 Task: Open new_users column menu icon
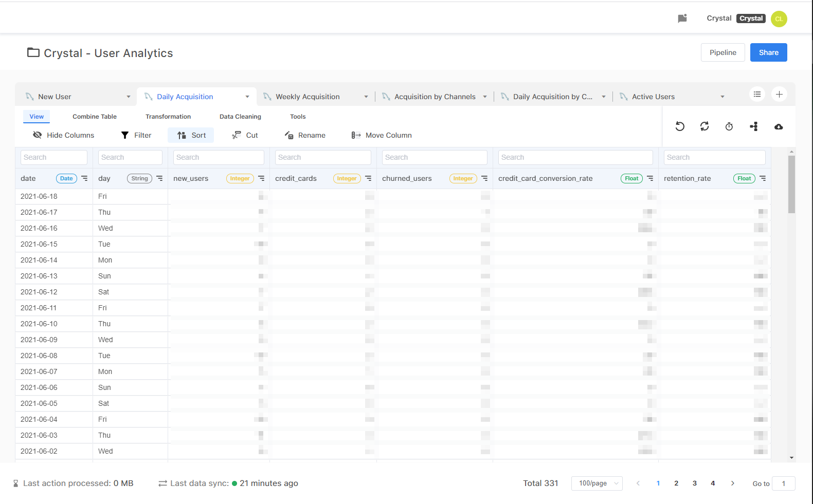tap(261, 178)
